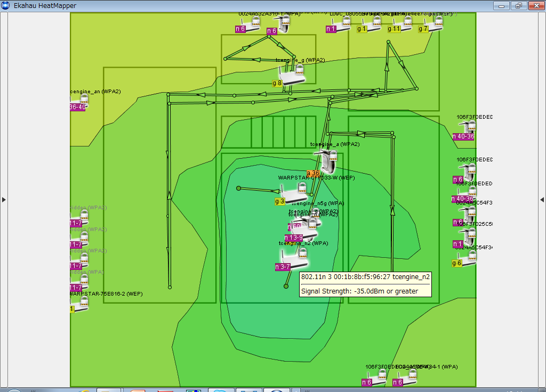Click the survey path endpoint left of the tooltip
This screenshot has width=546, height=392.
(x=286, y=286)
